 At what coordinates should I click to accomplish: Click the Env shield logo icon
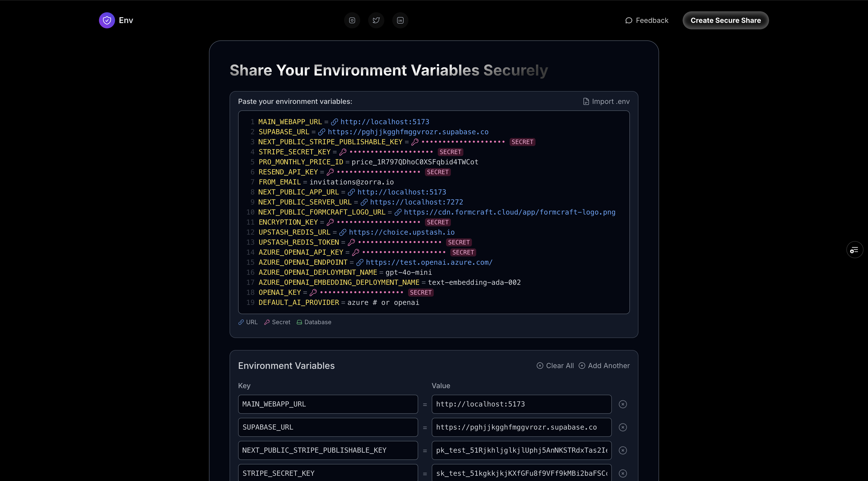[x=107, y=20]
